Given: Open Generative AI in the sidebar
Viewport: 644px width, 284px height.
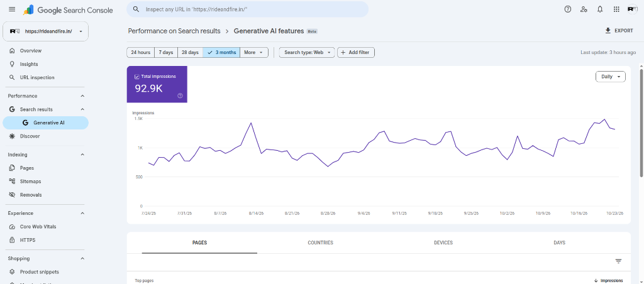Looking at the screenshot, I should [45, 123].
